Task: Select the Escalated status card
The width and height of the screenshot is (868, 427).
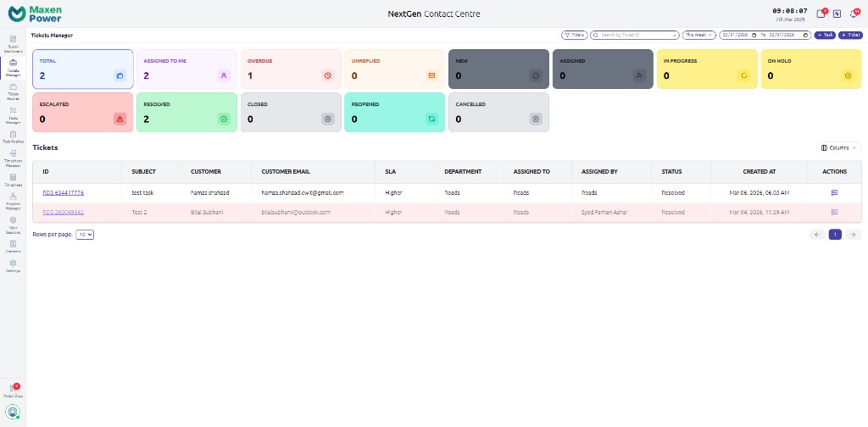Action: point(82,112)
